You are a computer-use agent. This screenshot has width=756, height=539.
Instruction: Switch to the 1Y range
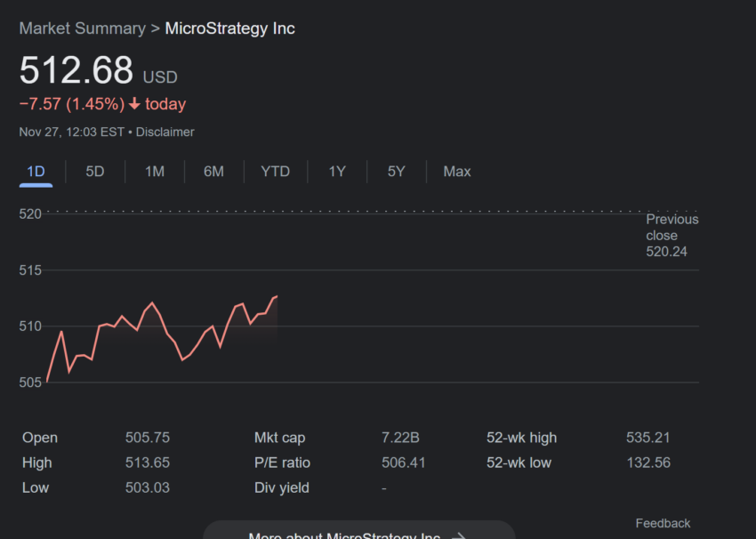[337, 172]
